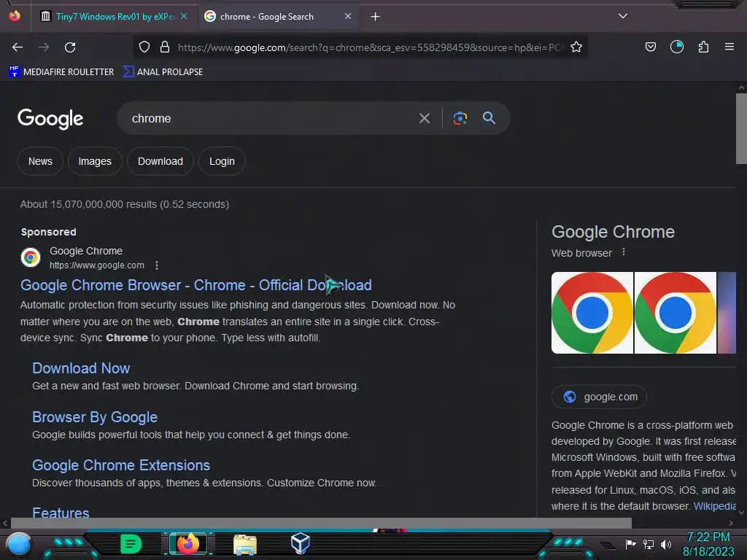This screenshot has width=747, height=560.
Task: Open the Download Now sitelink
Action: pyautogui.click(x=81, y=368)
